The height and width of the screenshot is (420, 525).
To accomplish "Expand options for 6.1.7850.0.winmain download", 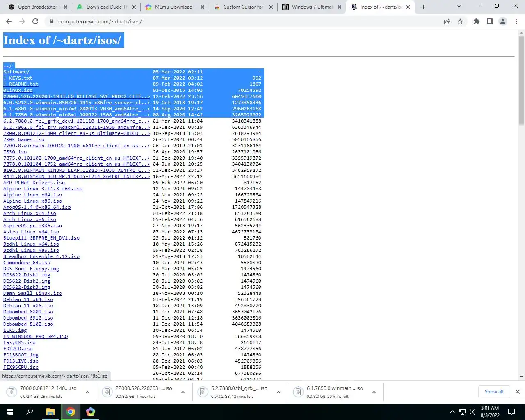I will coord(374,392).
